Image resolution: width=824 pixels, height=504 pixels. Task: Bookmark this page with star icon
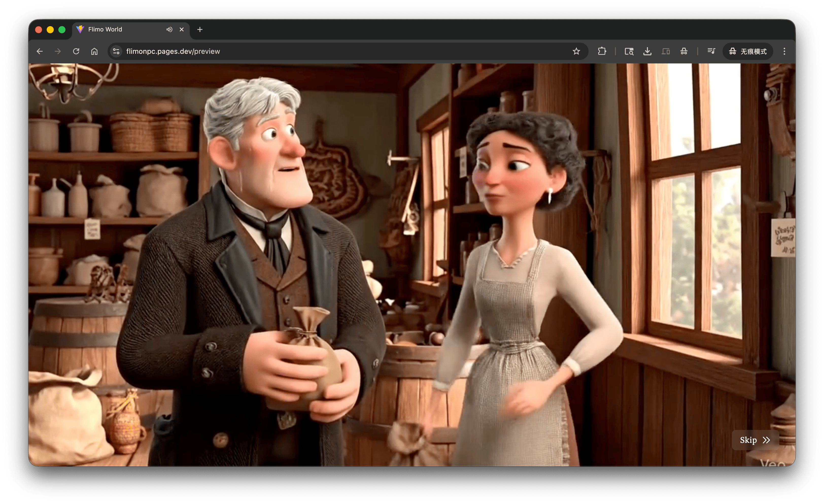(576, 51)
